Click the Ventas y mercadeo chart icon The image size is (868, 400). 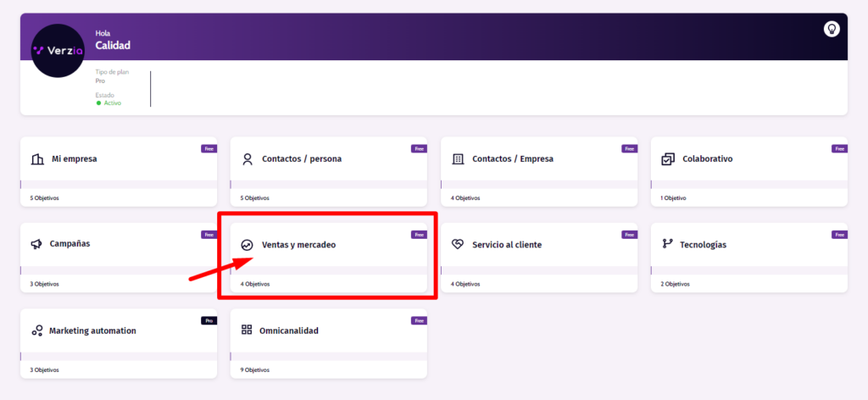click(x=248, y=245)
